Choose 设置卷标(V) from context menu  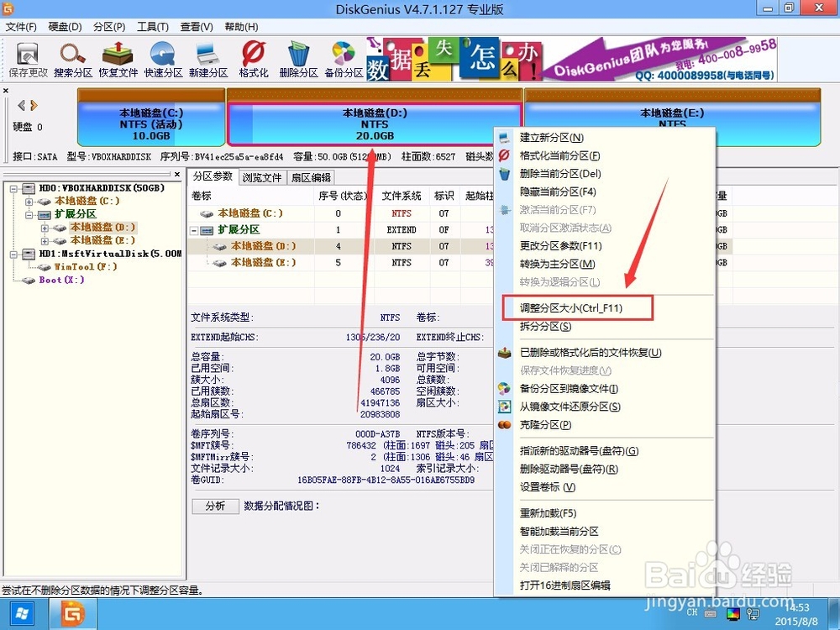(604, 487)
